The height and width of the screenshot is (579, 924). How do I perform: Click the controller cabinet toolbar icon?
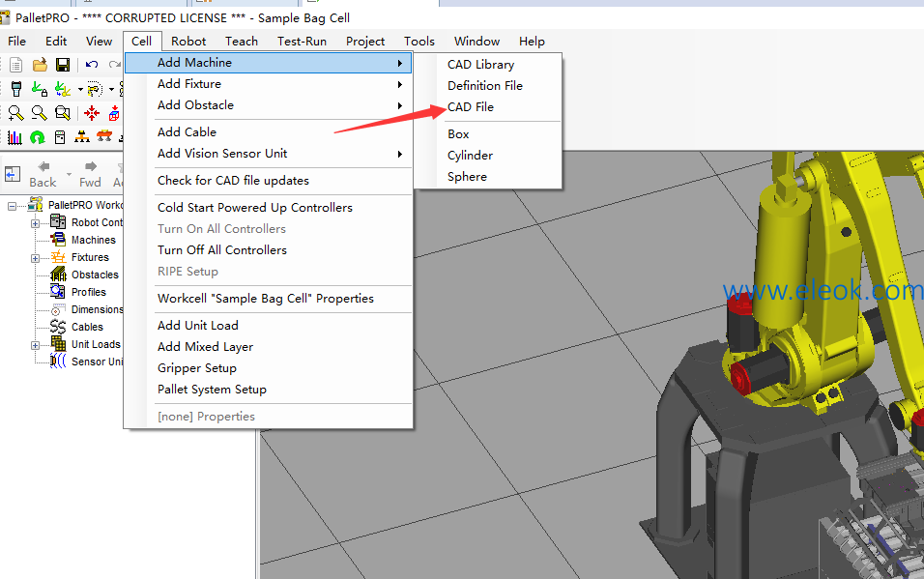coord(60,137)
